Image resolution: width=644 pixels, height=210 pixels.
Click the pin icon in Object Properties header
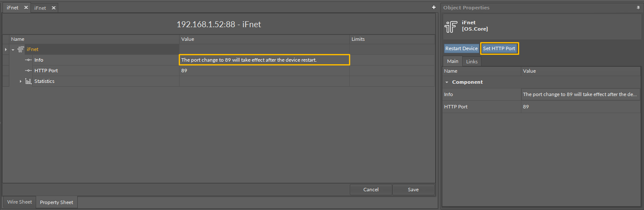638,8
